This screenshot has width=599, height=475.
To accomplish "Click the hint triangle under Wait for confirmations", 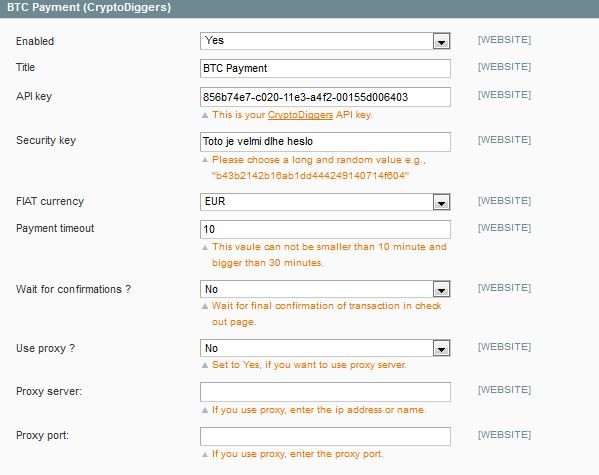I will click(x=205, y=306).
